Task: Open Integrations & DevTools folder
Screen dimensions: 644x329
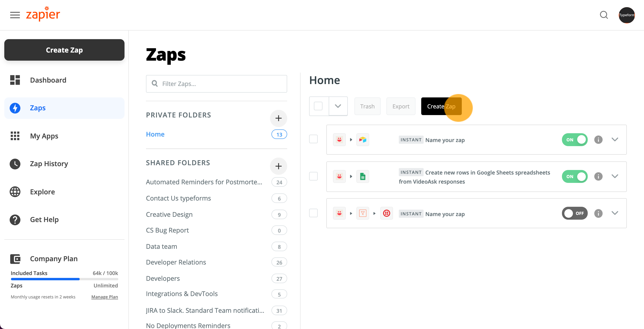Action: click(182, 294)
